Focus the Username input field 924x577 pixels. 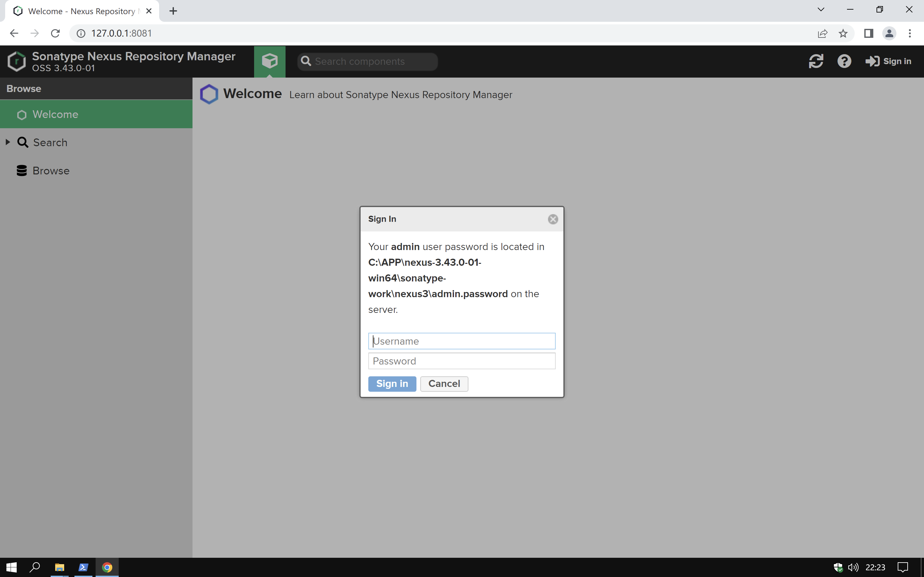coord(461,341)
